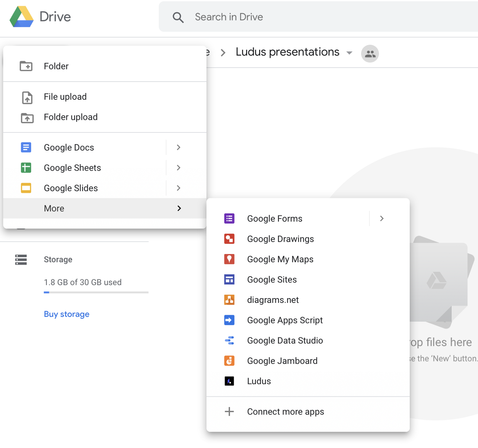Expand the Google Docs submenu arrow
The width and height of the screenshot is (478, 448).
tap(178, 148)
